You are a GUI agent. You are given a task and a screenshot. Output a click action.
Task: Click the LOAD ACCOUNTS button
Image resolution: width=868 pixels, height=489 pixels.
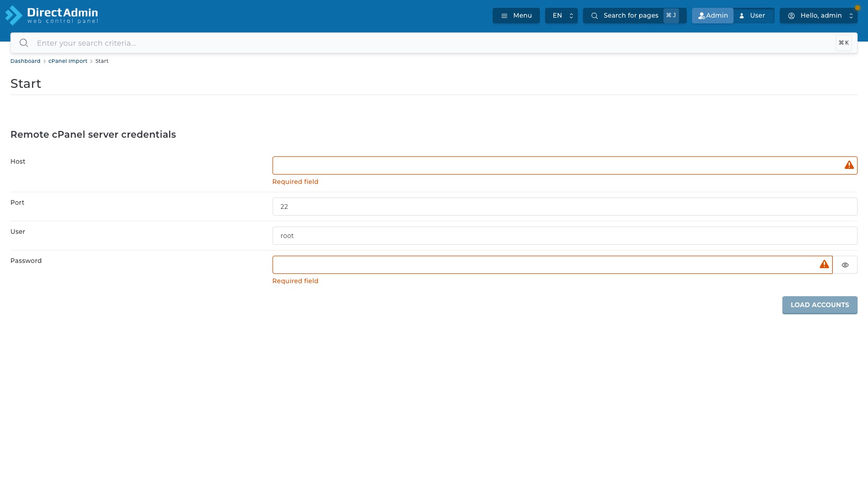click(x=820, y=305)
